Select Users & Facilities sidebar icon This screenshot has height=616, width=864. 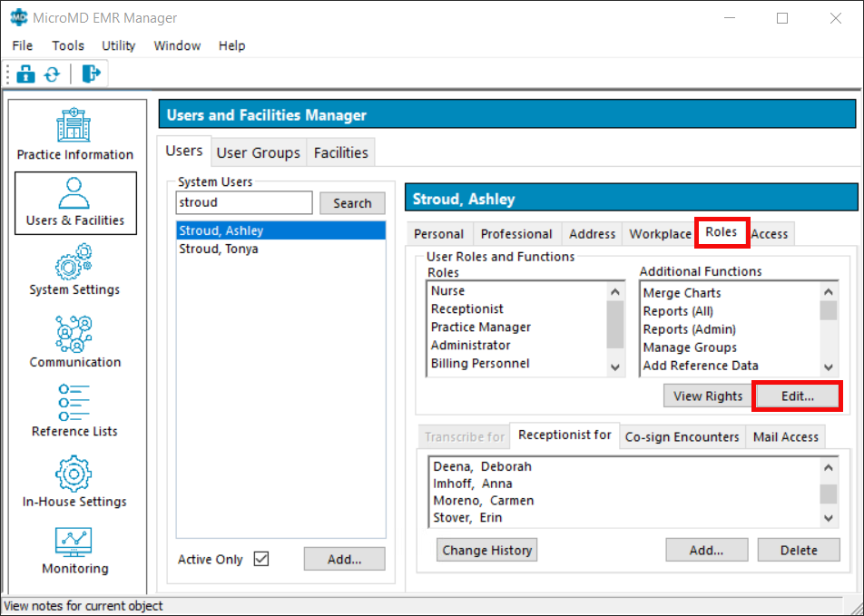pyautogui.click(x=75, y=202)
